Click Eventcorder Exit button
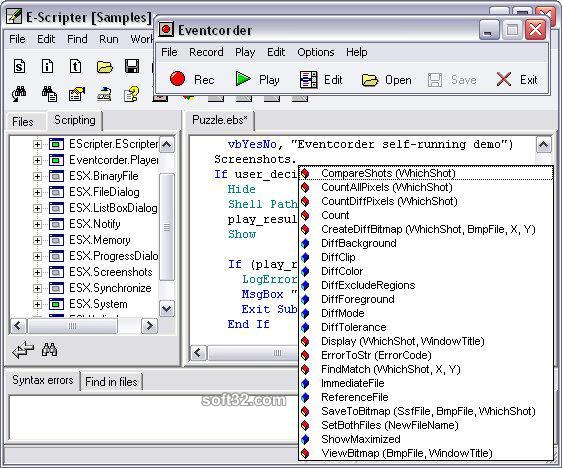Image resolution: width=562 pixels, height=468 pixels. click(517, 80)
